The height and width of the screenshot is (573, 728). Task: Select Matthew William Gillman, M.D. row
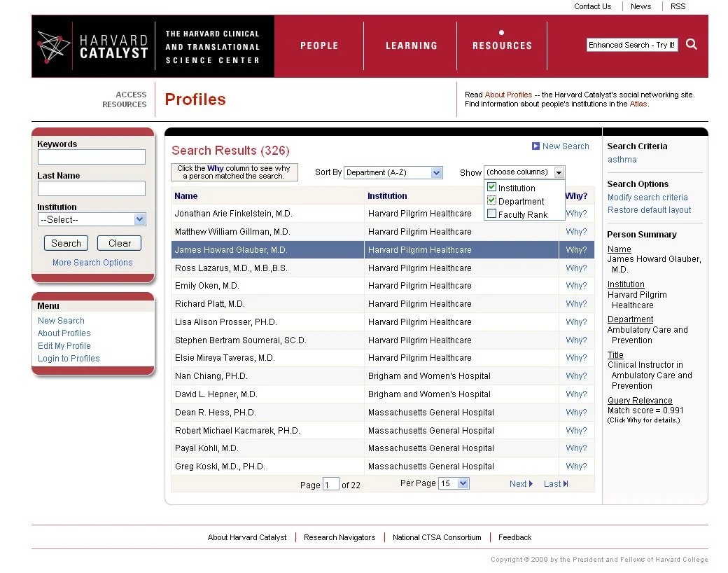tap(383, 231)
